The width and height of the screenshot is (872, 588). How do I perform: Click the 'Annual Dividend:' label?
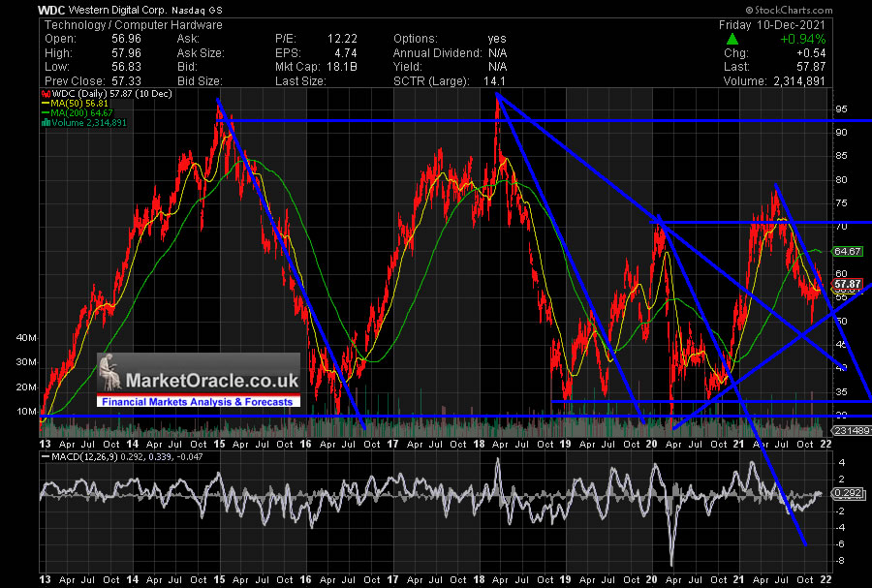pos(438,53)
